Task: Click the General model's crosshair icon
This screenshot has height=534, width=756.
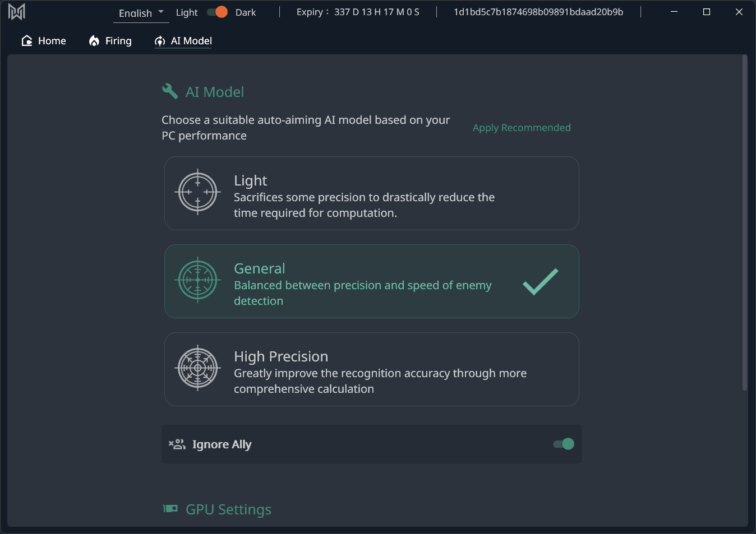Action: [x=197, y=280]
